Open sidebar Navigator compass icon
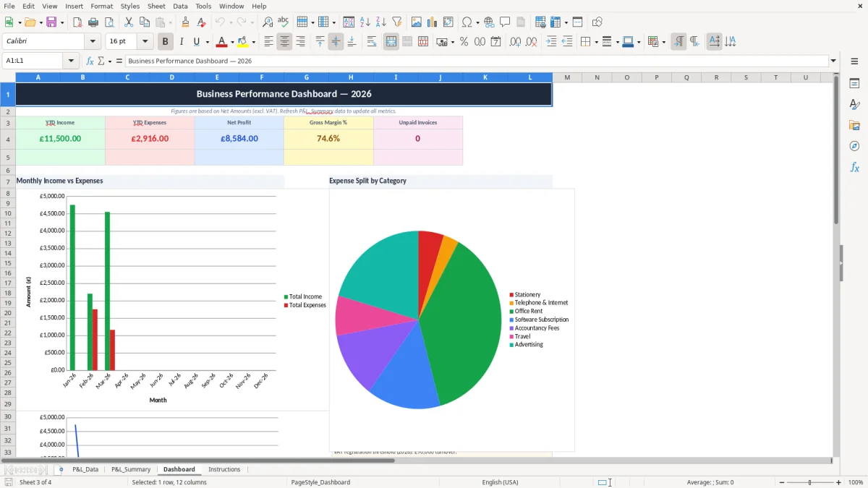The height and width of the screenshot is (488, 868). click(854, 146)
